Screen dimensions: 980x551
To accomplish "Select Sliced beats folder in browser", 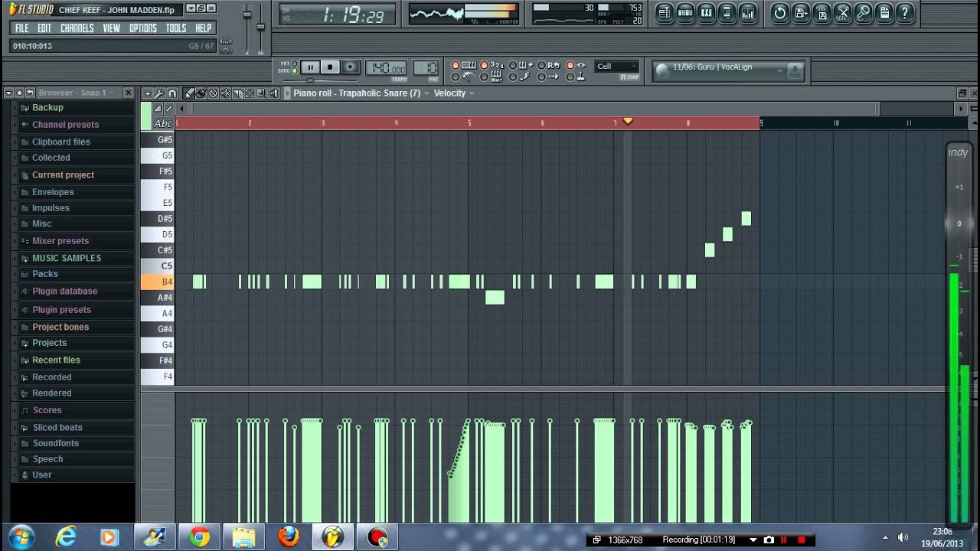I will pyautogui.click(x=57, y=428).
